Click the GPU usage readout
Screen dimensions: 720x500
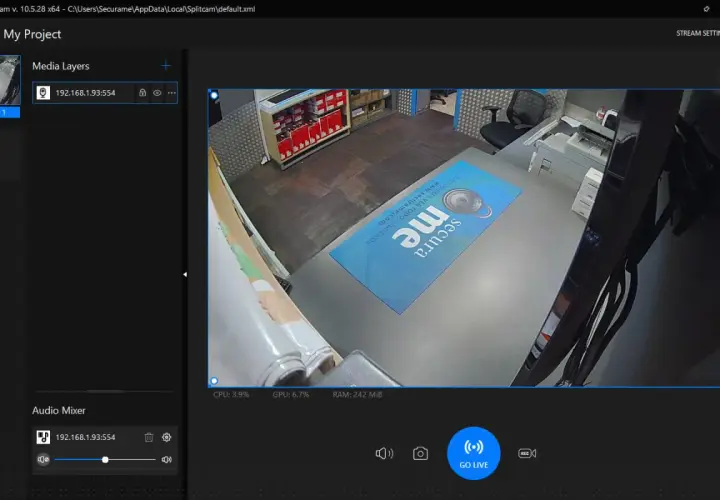point(291,394)
